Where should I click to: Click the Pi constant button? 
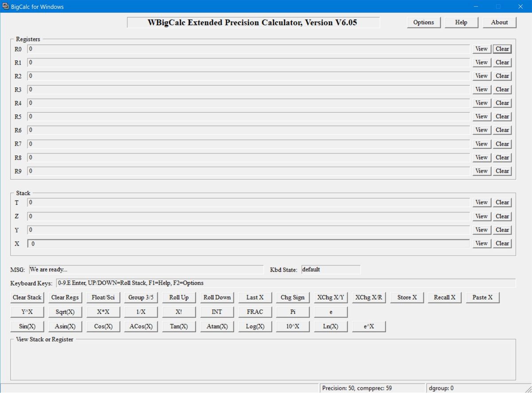pyautogui.click(x=293, y=312)
